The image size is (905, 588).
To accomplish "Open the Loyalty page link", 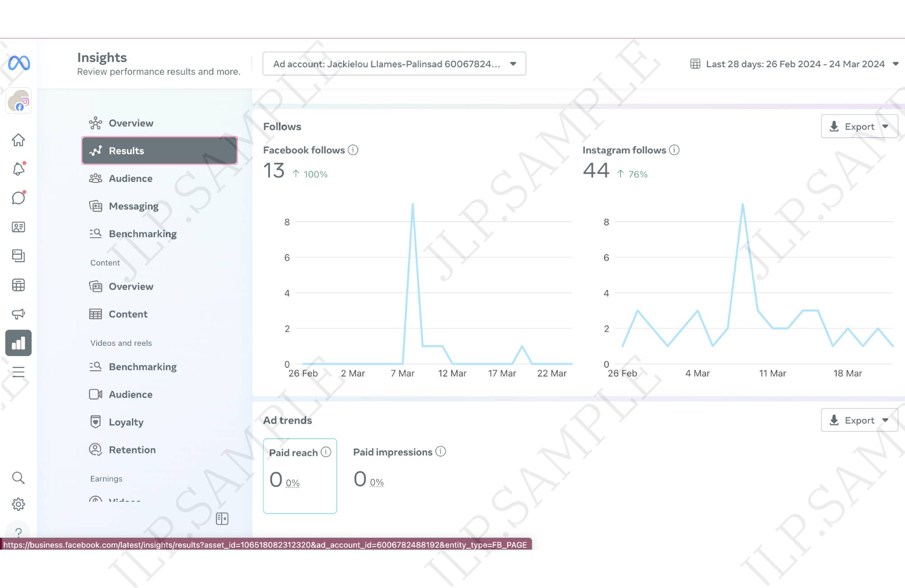I will point(126,422).
